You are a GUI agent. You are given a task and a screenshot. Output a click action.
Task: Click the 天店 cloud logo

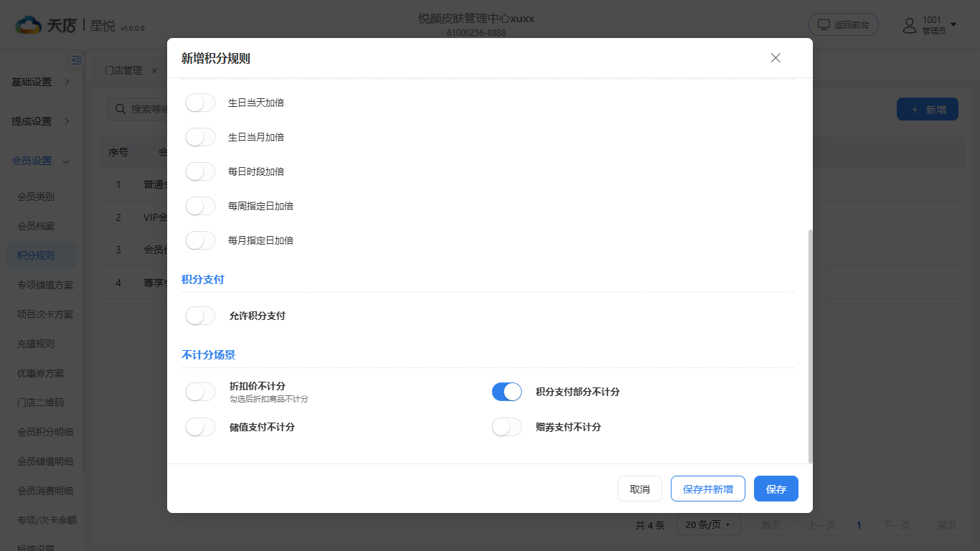pos(29,25)
